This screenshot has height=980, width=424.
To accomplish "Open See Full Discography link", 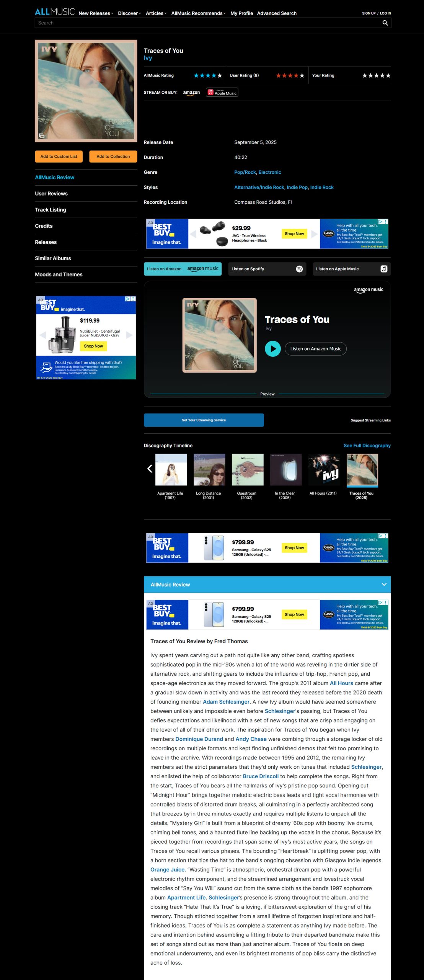I will click(x=367, y=446).
